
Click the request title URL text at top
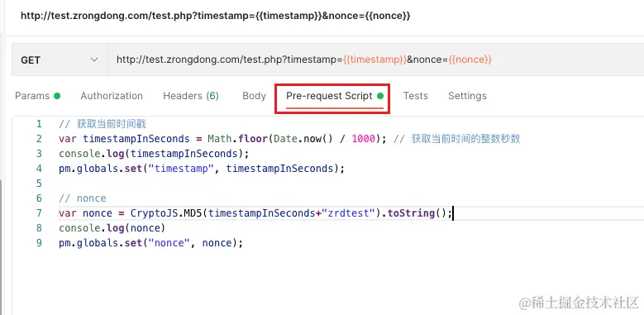[x=216, y=16]
